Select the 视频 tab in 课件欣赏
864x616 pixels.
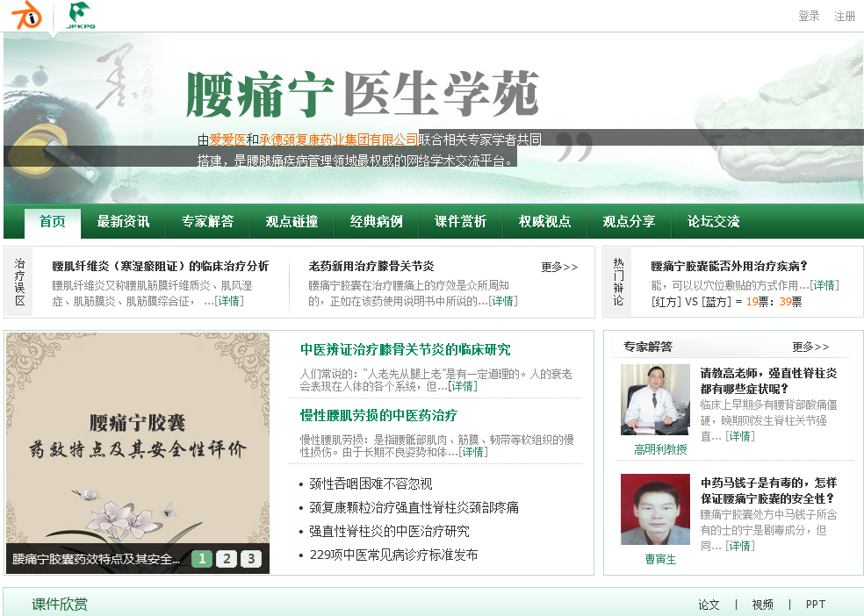coord(763,605)
